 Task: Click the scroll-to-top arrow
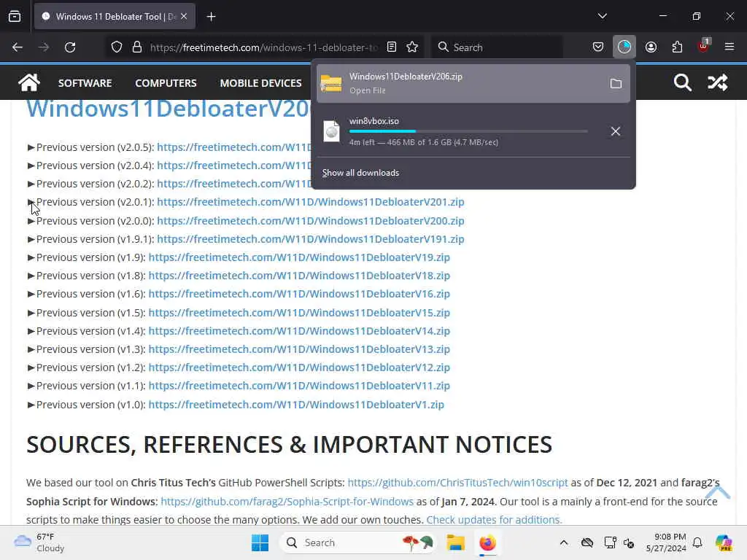[x=718, y=491]
